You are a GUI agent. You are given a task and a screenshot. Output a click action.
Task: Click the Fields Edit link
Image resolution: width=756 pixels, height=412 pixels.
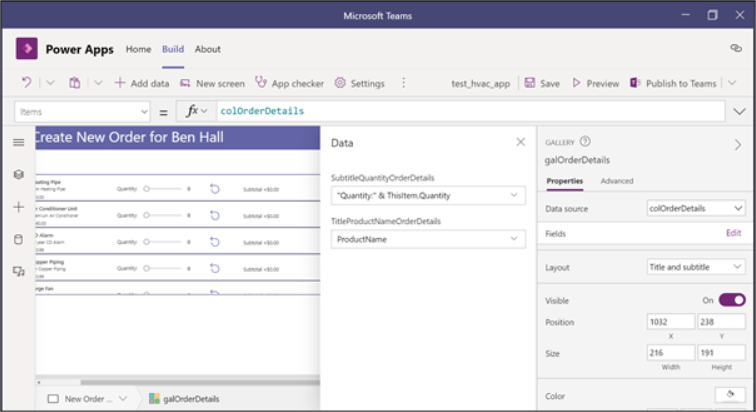733,233
